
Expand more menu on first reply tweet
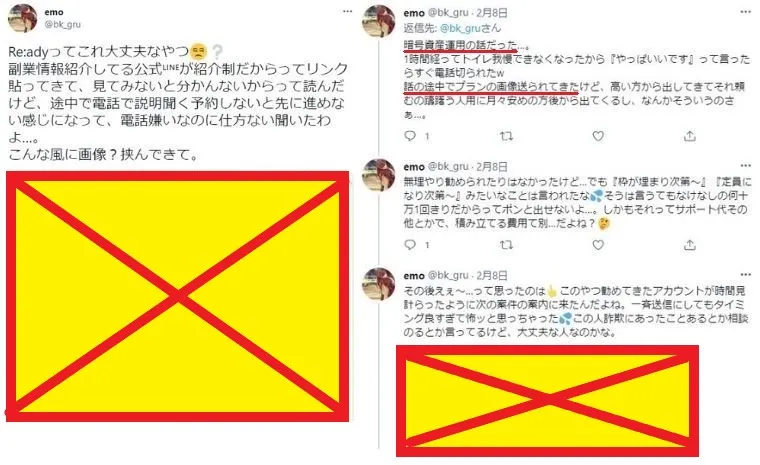(x=745, y=12)
